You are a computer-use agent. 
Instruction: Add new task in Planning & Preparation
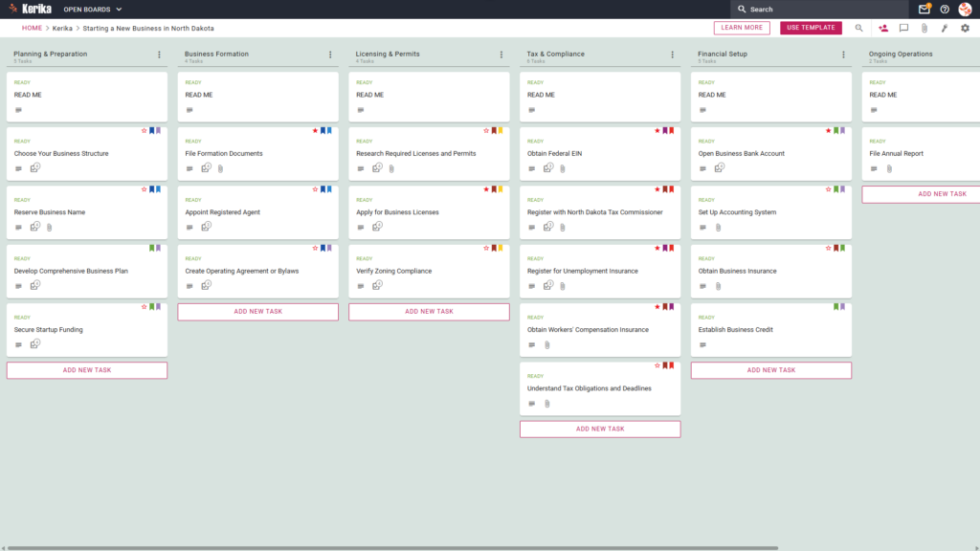click(87, 370)
